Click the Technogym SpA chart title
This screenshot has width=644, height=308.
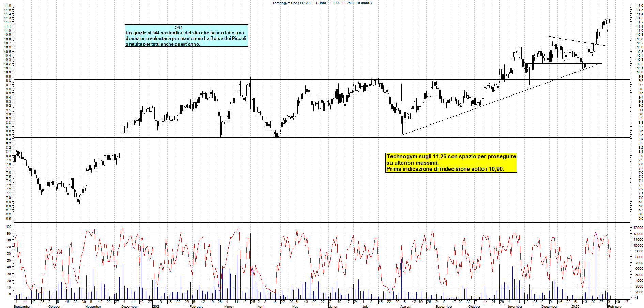click(x=322, y=3)
